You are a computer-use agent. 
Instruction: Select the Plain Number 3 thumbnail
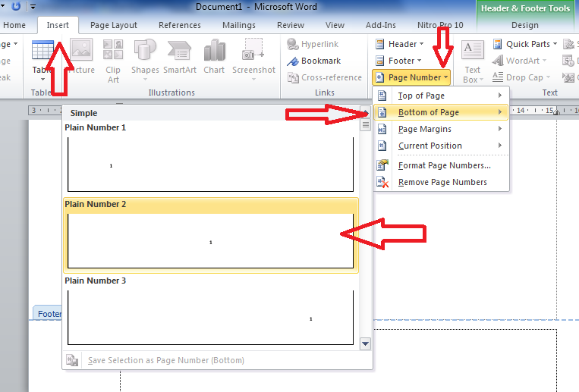(210, 318)
